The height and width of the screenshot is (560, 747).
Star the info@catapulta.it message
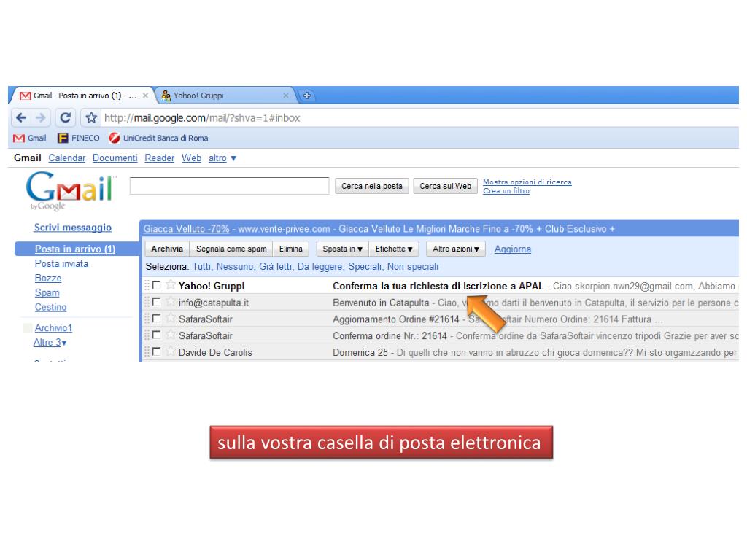pyautogui.click(x=170, y=302)
